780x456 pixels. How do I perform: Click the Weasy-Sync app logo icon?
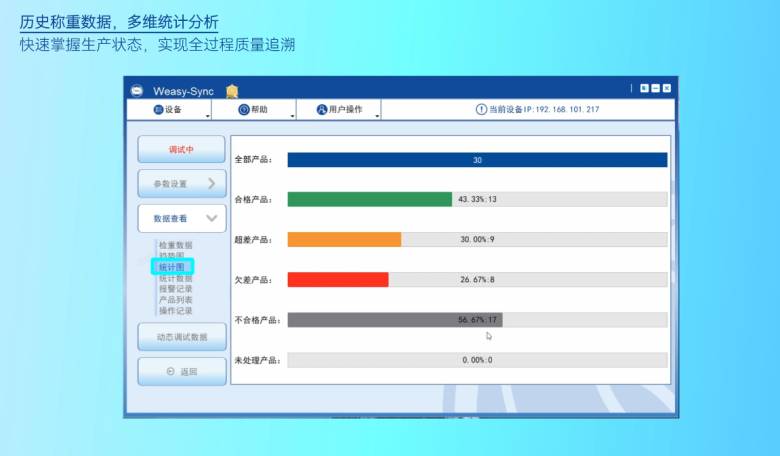click(138, 90)
